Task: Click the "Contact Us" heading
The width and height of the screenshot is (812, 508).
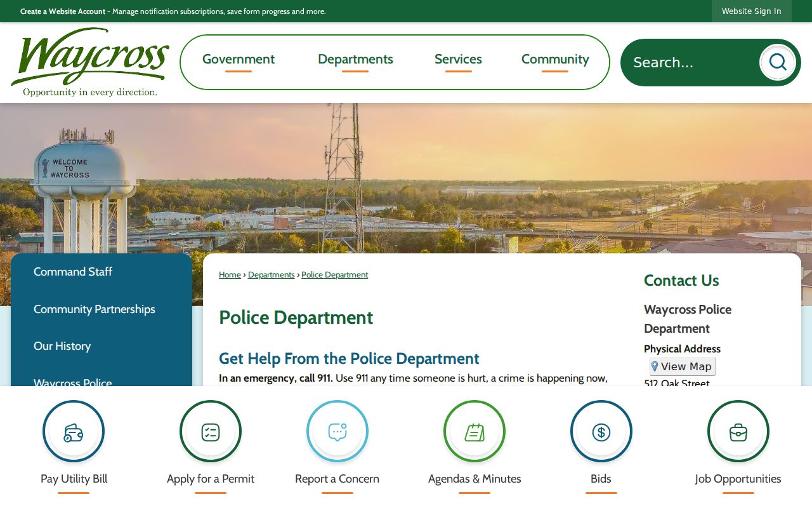Action: click(681, 281)
